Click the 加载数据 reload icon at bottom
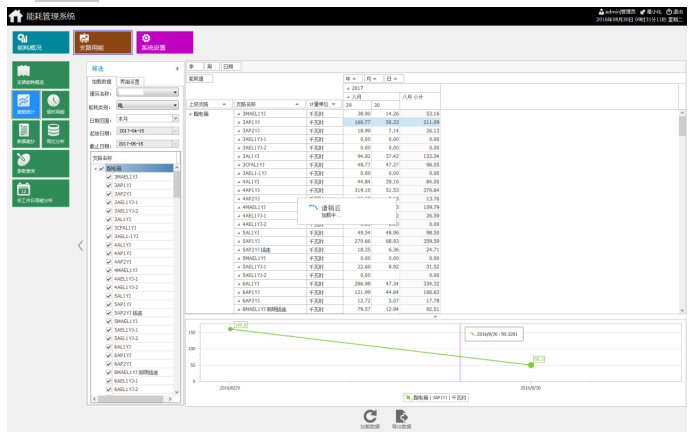The width and height of the screenshot is (692, 439). [x=370, y=419]
